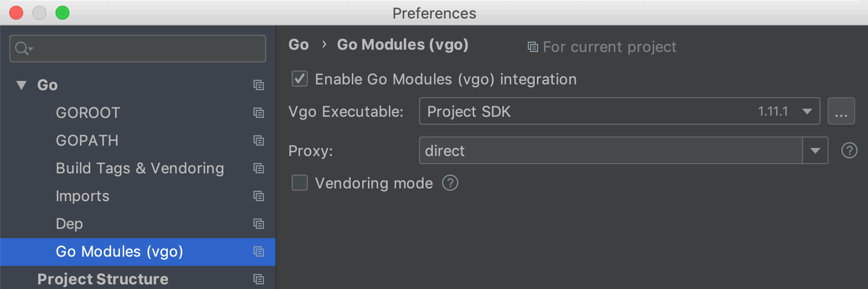Click the project-level icon beside Dep
The width and height of the screenshot is (868, 289).
click(x=259, y=224)
